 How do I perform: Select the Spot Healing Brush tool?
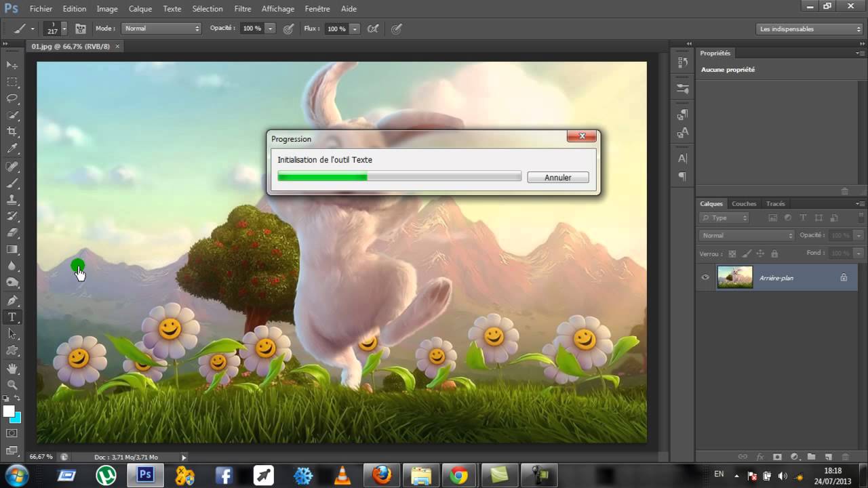click(x=12, y=167)
